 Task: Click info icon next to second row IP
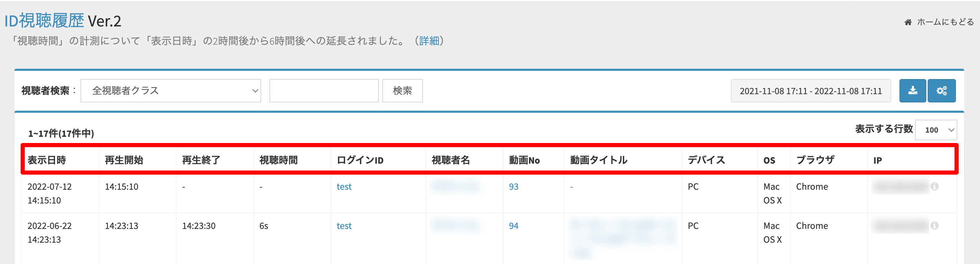click(x=934, y=225)
